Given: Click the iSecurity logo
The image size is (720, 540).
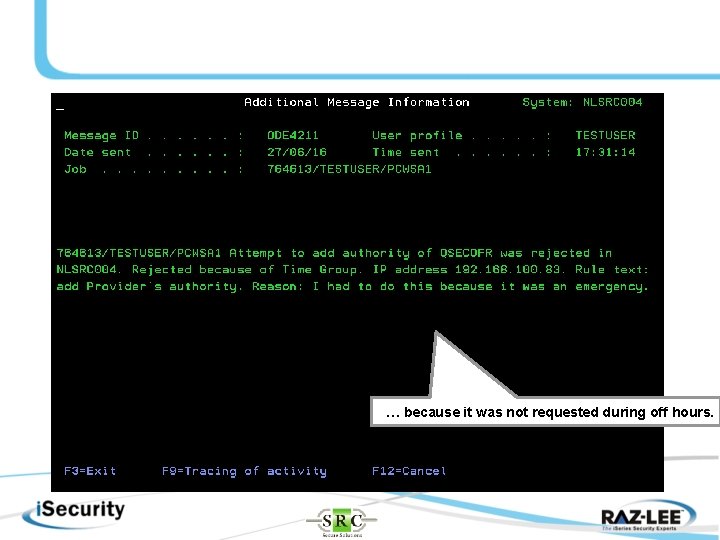Looking at the screenshot, I should 74,512.
